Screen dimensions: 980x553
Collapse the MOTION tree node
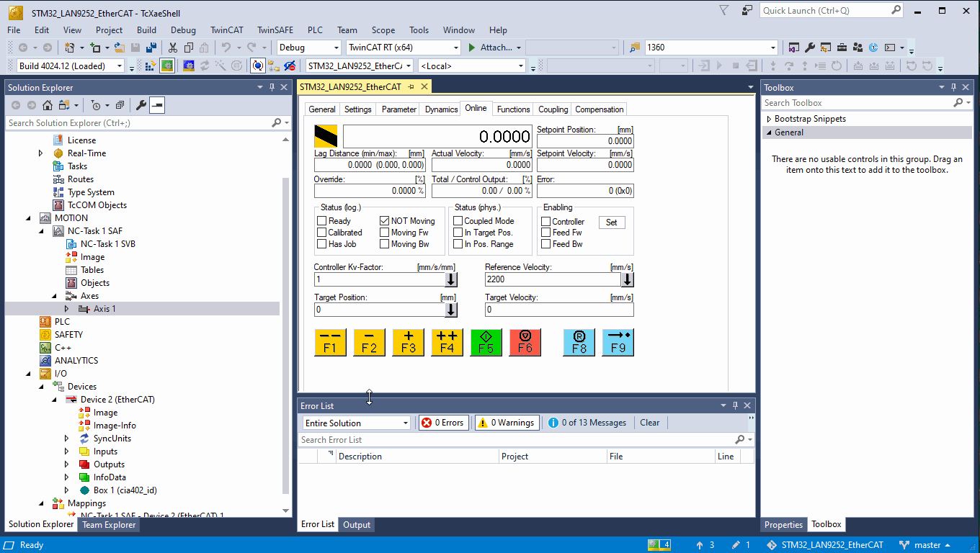tap(30, 218)
